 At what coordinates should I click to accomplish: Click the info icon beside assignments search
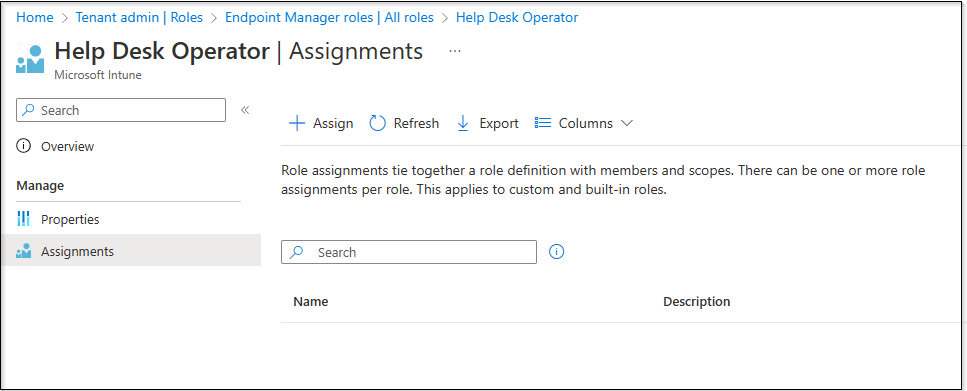point(557,252)
